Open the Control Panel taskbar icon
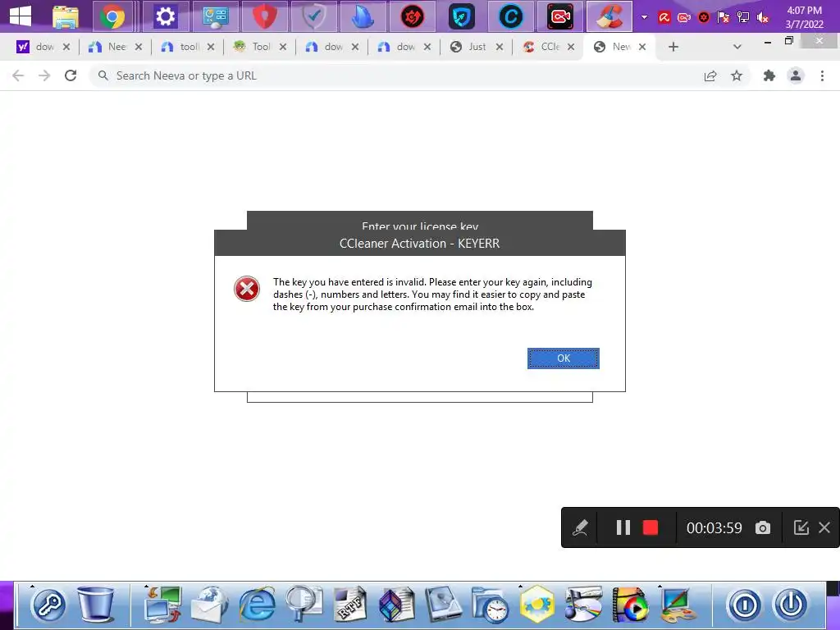Screen dimensions: 840x630 (216, 16)
